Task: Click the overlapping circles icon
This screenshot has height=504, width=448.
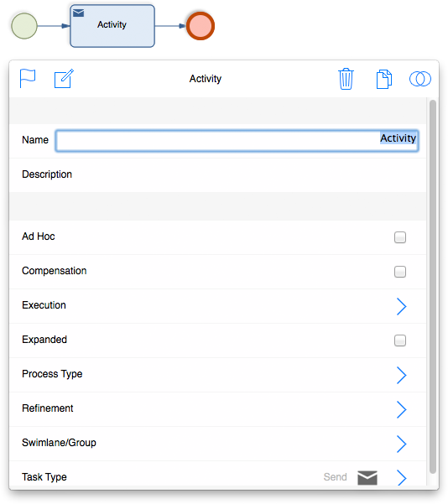Action: (x=420, y=79)
